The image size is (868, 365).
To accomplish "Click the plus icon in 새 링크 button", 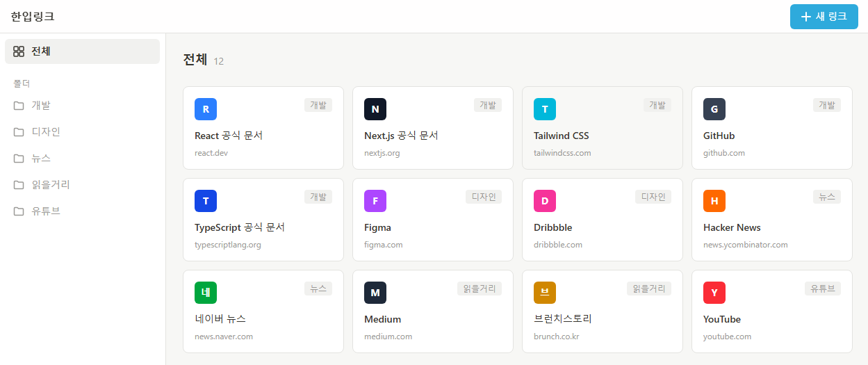I will click(x=806, y=17).
